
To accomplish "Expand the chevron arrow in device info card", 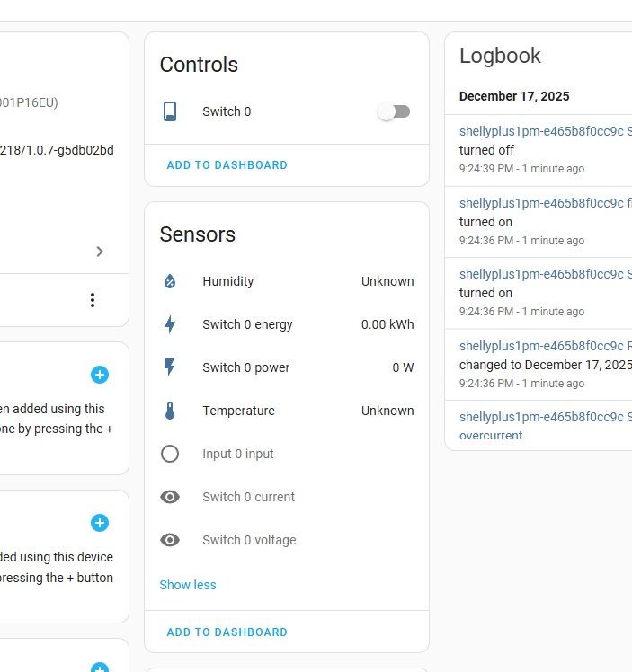I will 100,252.
